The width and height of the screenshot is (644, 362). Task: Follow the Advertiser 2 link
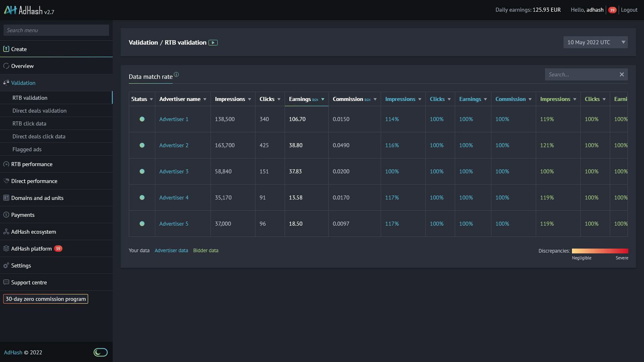click(173, 145)
